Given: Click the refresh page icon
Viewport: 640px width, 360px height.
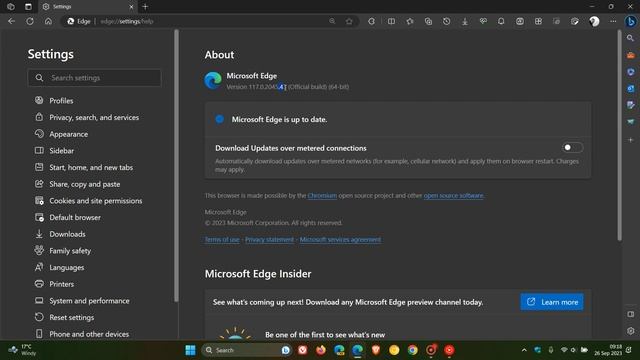Looking at the screenshot, I should tap(30, 21).
